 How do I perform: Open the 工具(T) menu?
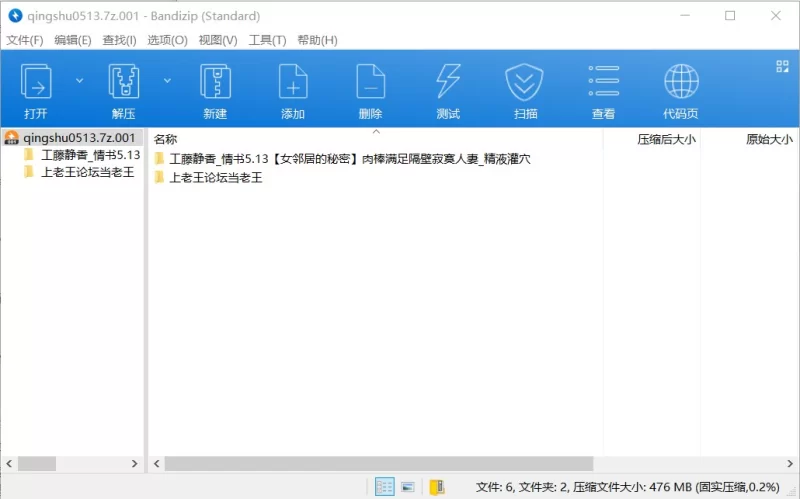[x=267, y=40]
